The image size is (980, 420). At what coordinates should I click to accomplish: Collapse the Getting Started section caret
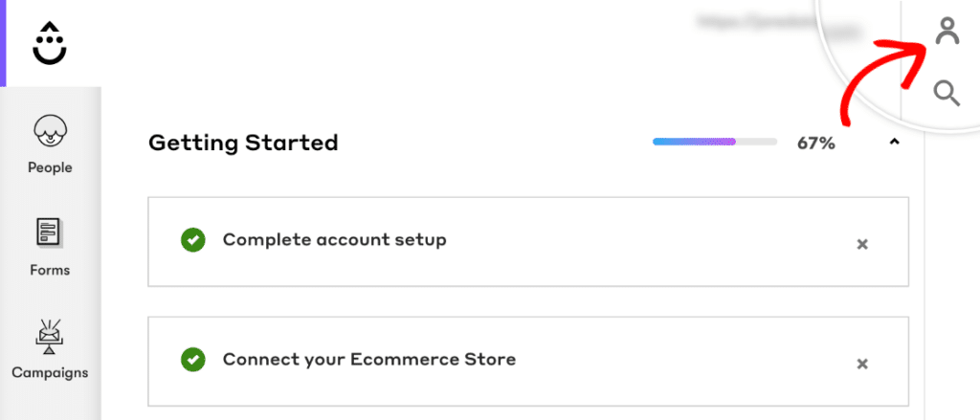(x=894, y=143)
